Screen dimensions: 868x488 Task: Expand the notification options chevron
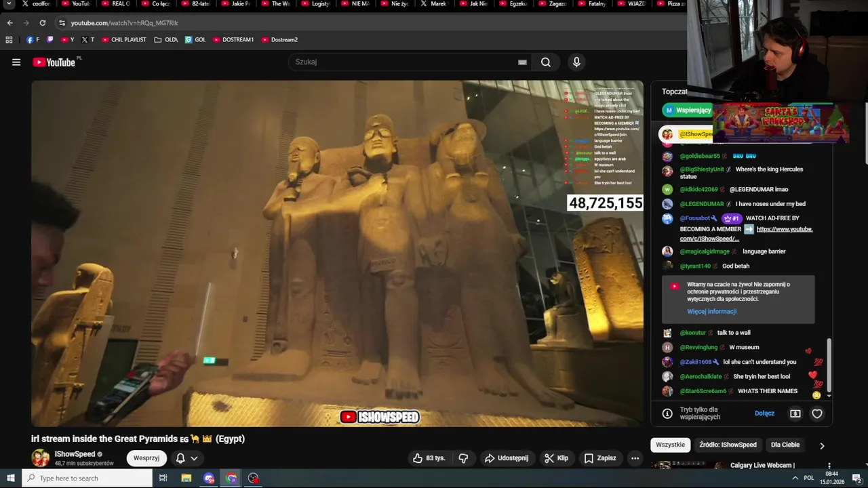(x=194, y=458)
